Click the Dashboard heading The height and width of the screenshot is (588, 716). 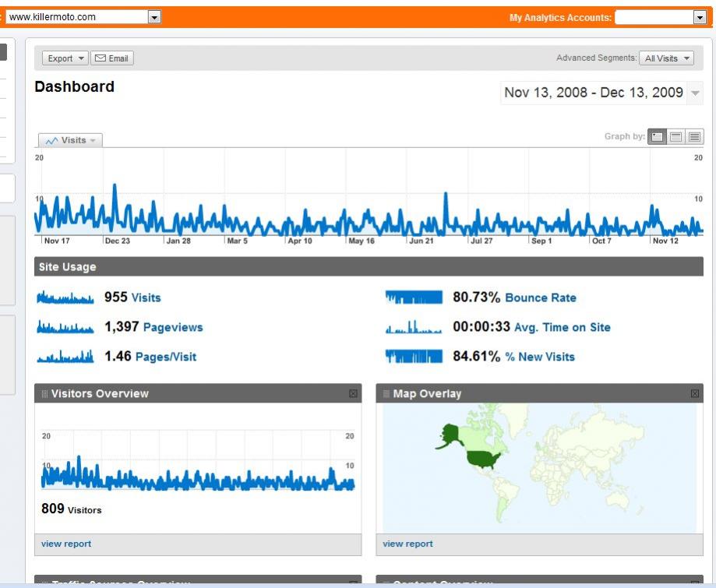[x=75, y=86]
